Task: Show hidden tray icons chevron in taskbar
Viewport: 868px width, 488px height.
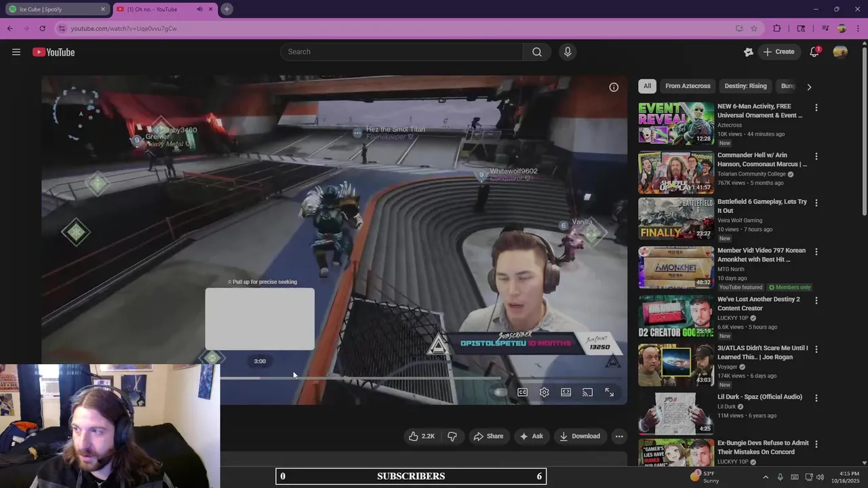Action: 765,477
